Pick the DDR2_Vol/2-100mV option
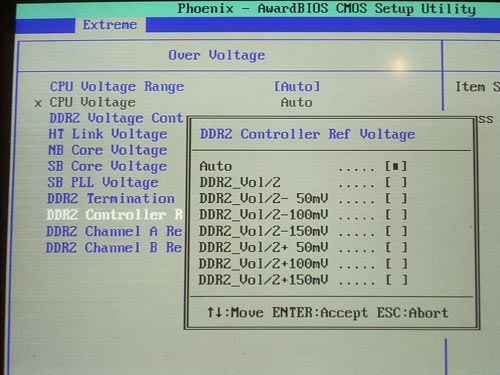Screen dimensions: 500x375 pos(303,215)
